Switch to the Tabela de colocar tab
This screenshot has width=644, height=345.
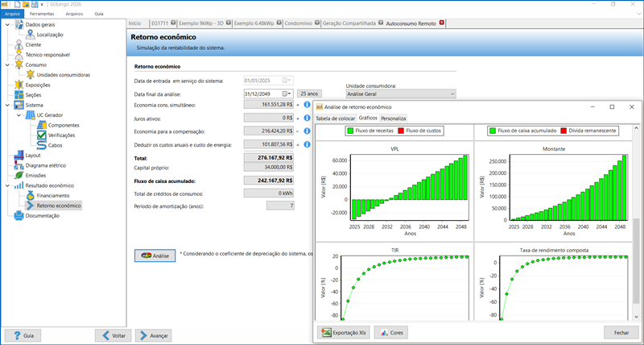[x=335, y=118]
